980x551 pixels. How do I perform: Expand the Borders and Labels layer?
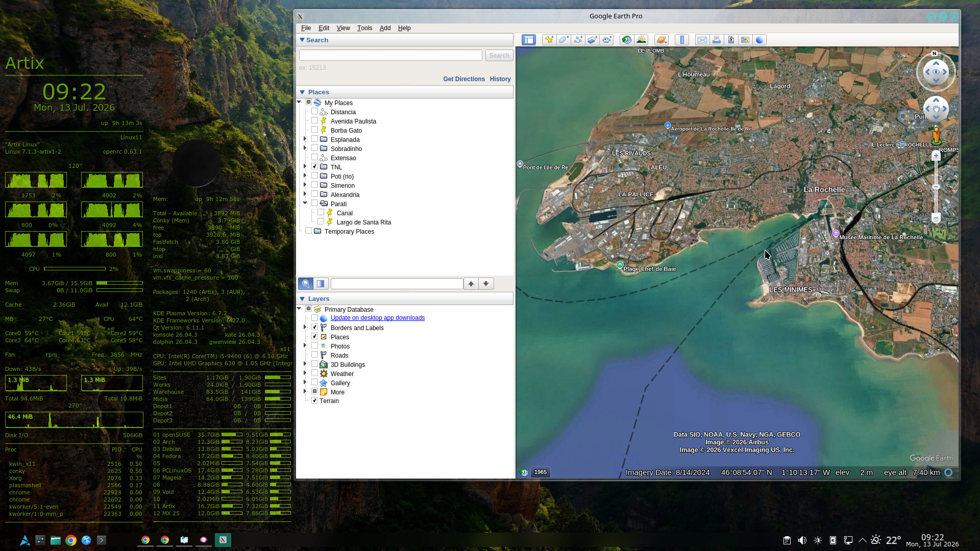coord(305,327)
